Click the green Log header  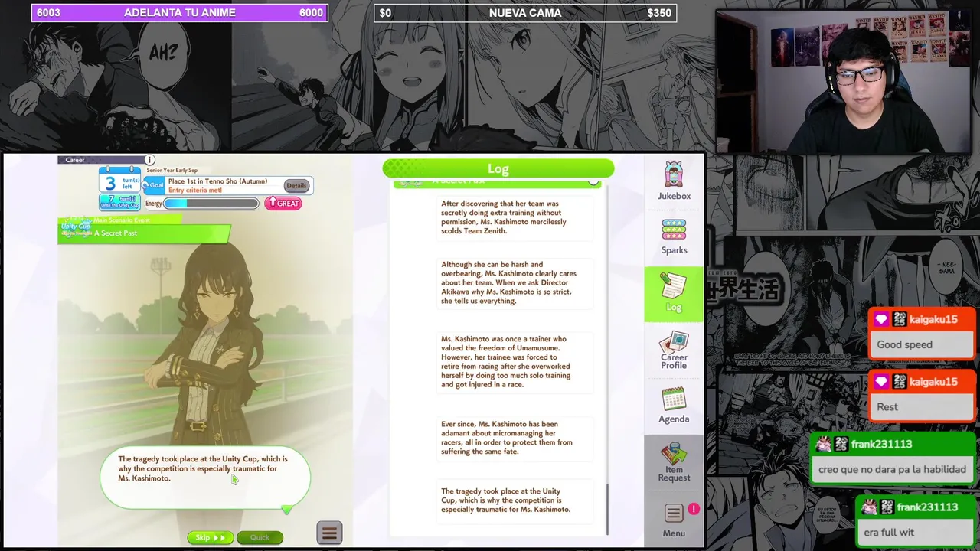(498, 168)
